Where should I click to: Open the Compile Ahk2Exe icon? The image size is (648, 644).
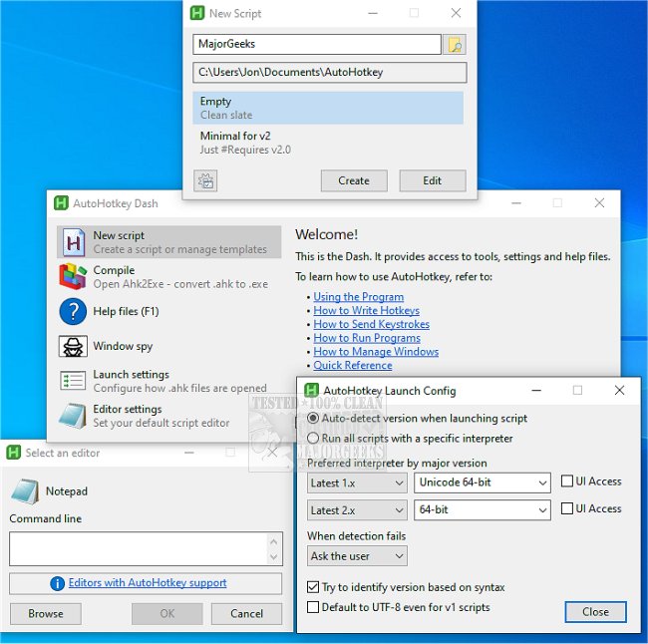73,276
